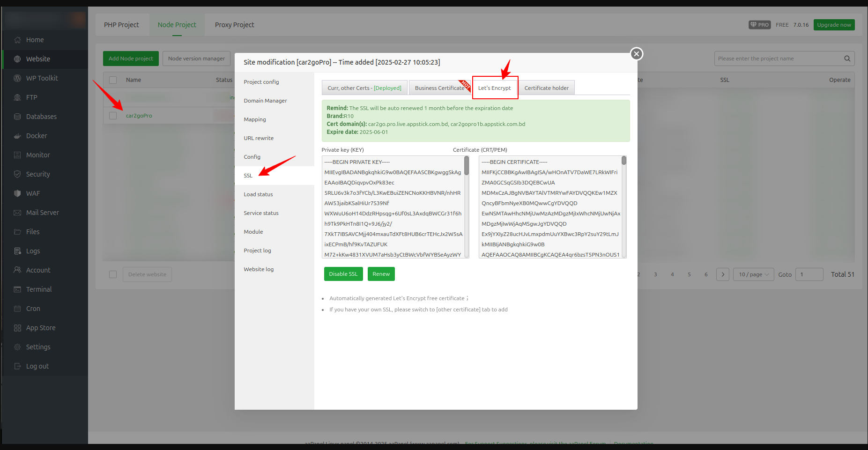
Task: Click the Renew button
Action: pos(381,274)
